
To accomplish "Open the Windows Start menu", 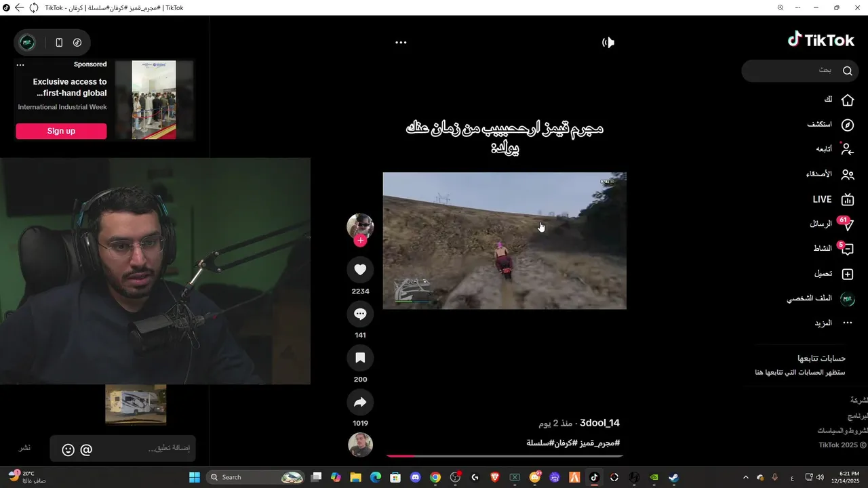I will coord(194,477).
